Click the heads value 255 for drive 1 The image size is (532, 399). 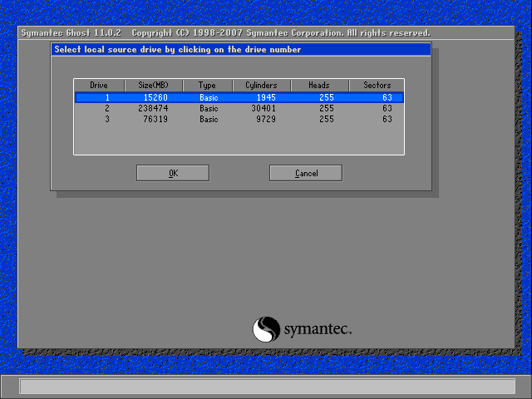(327, 98)
